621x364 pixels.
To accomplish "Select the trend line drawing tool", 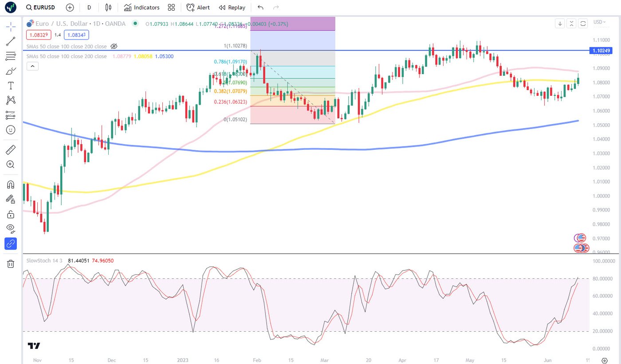I will (x=11, y=42).
